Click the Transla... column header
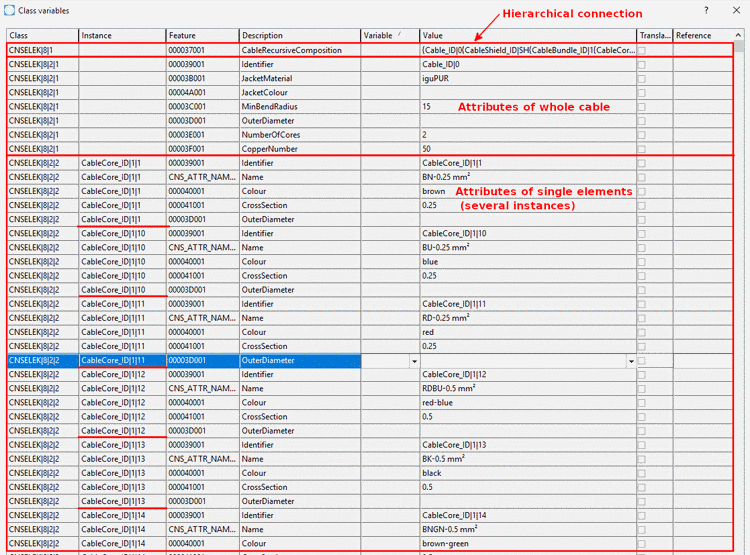 [655, 35]
